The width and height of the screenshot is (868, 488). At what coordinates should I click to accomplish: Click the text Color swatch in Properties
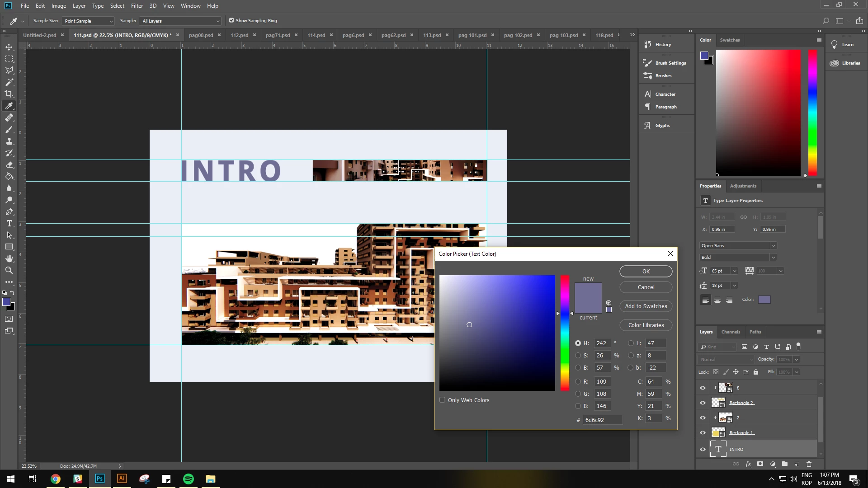764,300
